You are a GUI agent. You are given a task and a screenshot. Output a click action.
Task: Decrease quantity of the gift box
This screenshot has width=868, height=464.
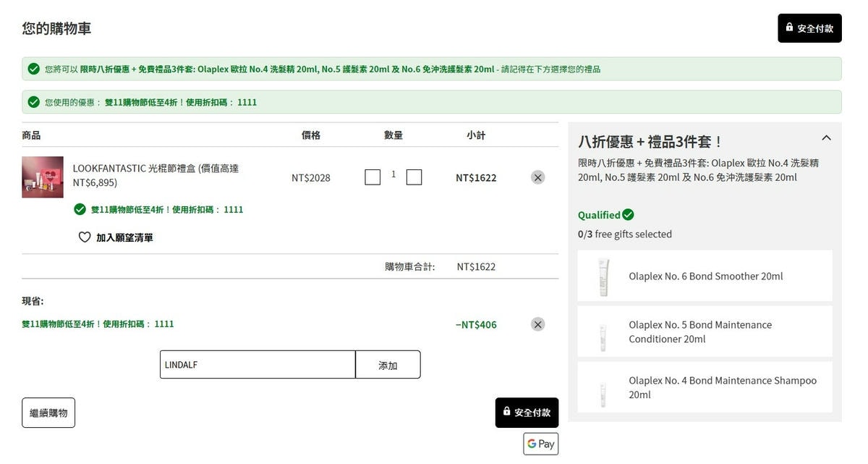click(x=373, y=177)
